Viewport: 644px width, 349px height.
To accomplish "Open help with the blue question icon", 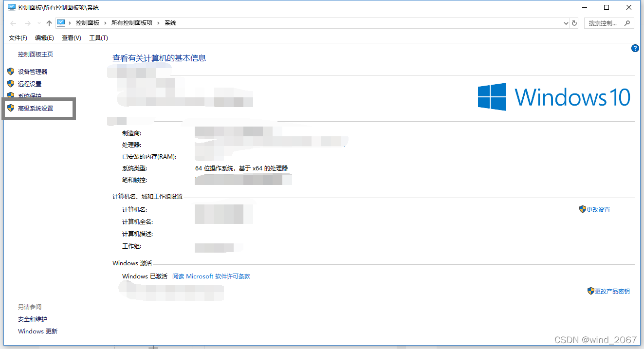I will coord(635,48).
